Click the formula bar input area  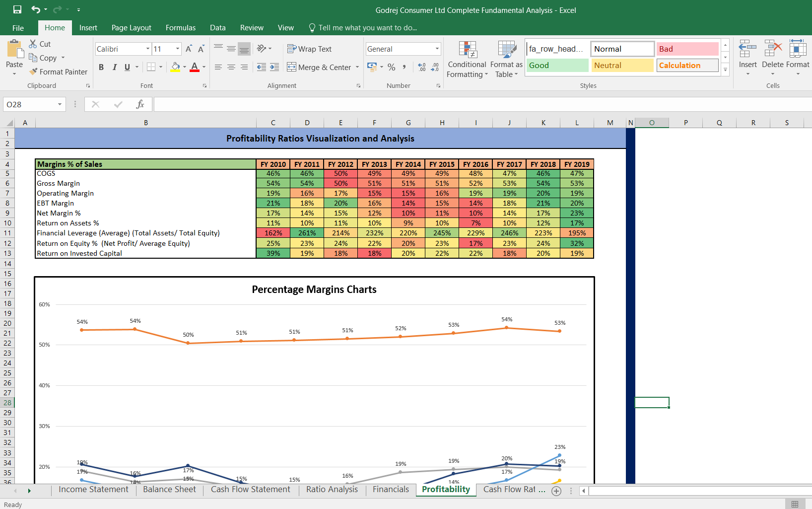coord(482,104)
